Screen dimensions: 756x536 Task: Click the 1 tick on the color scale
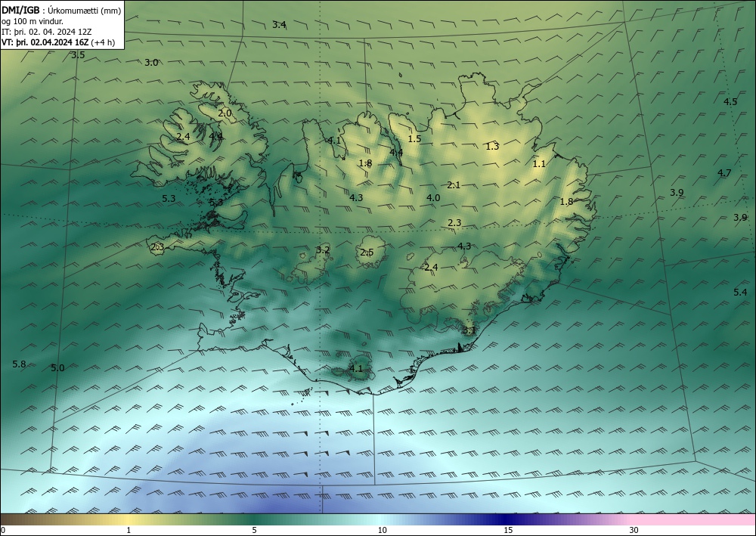[129, 531]
